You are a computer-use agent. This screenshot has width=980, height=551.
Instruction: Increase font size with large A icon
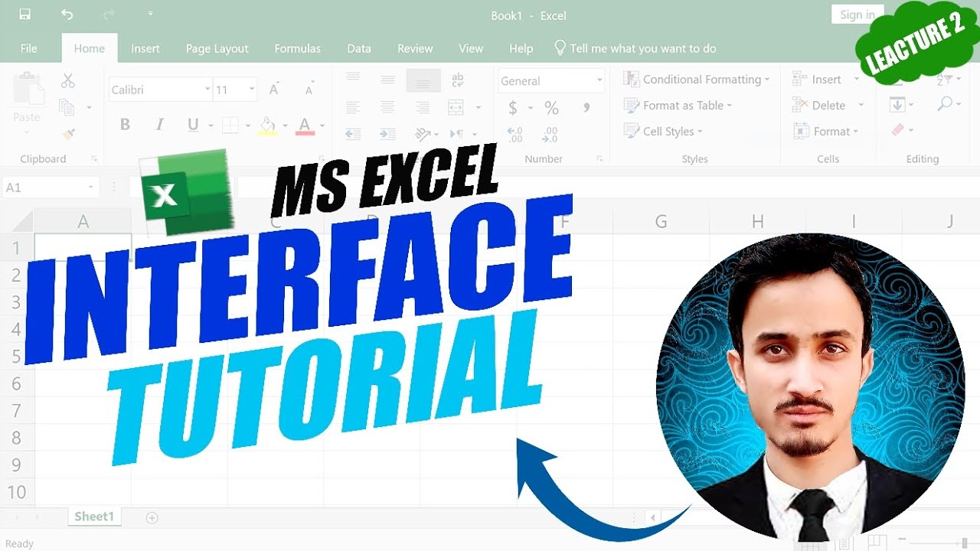click(x=273, y=90)
